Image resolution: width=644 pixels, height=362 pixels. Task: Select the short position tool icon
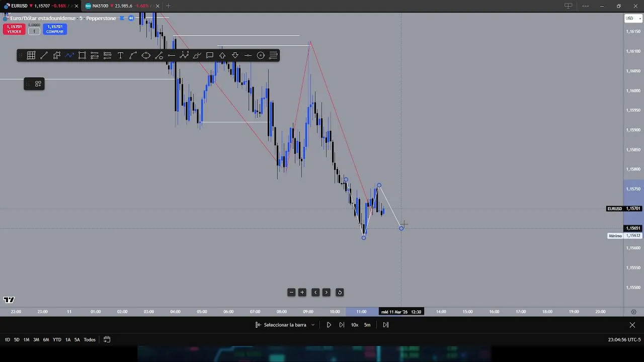pos(108,55)
